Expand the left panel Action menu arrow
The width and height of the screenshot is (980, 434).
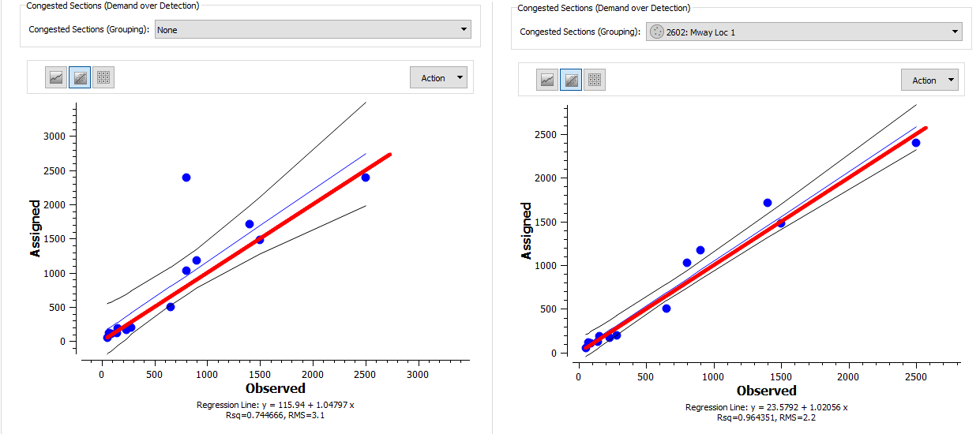460,78
